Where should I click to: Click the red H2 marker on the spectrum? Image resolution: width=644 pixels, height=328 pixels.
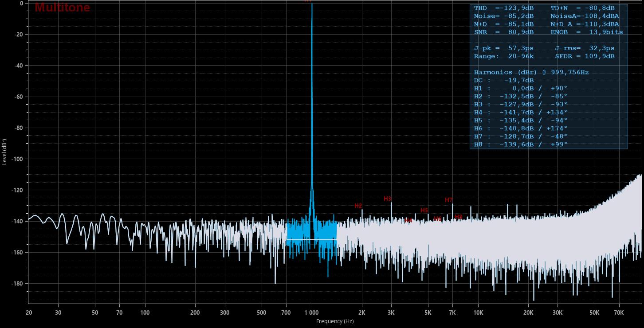click(x=358, y=206)
